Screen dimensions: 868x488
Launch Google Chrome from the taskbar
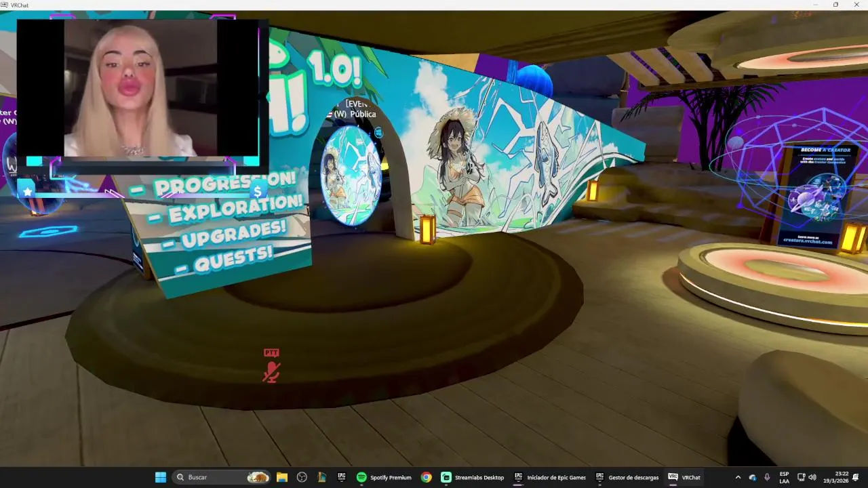[x=426, y=477]
